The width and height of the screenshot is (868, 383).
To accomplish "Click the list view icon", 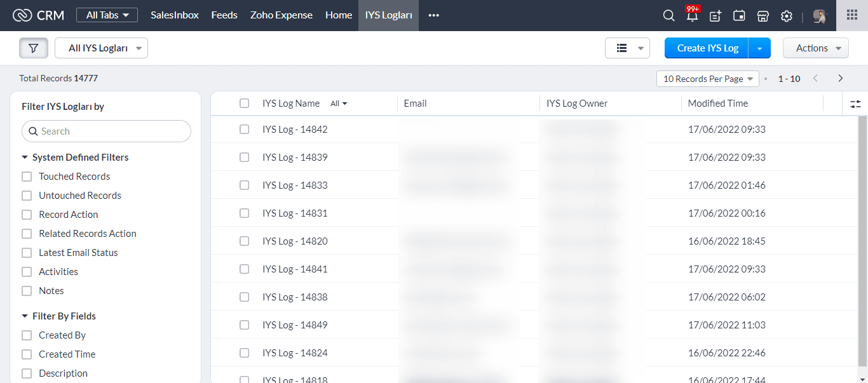I will click(622, 48).
